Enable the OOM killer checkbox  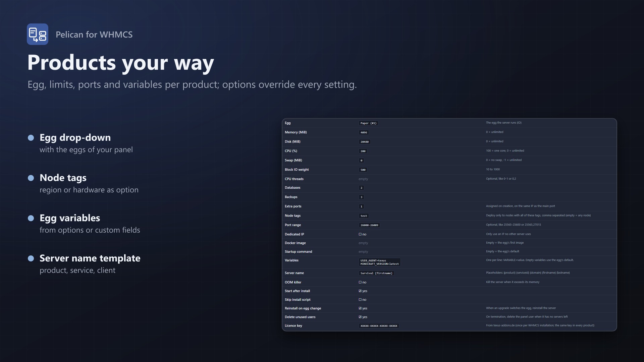click(x=360, y=282)
